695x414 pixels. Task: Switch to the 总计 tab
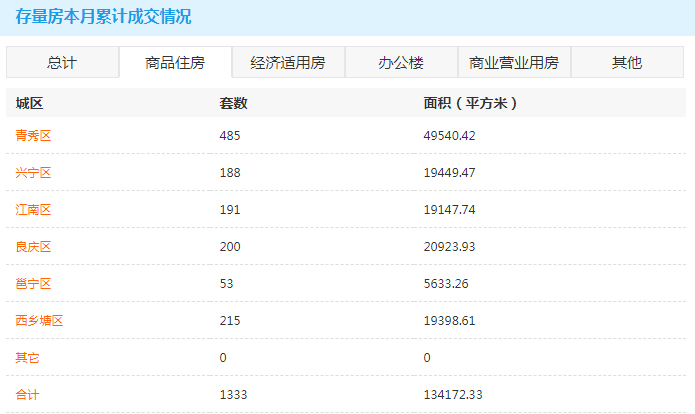[x=62, y=62]
